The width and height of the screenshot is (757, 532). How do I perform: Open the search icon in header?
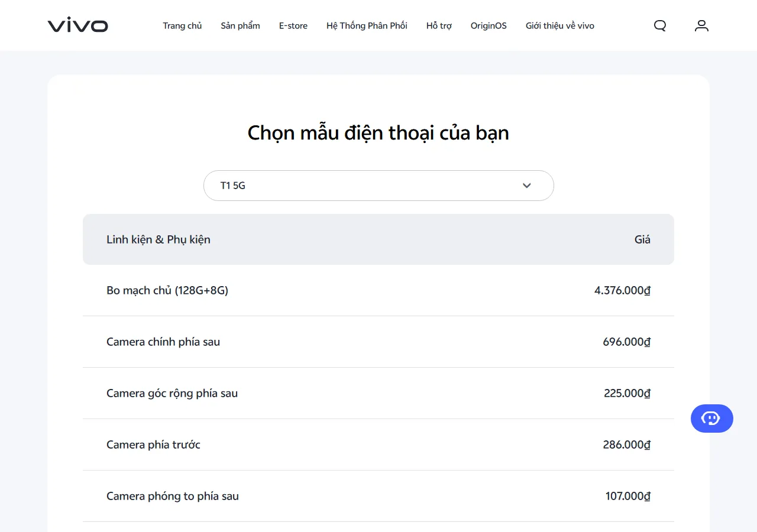pos(660,25)
